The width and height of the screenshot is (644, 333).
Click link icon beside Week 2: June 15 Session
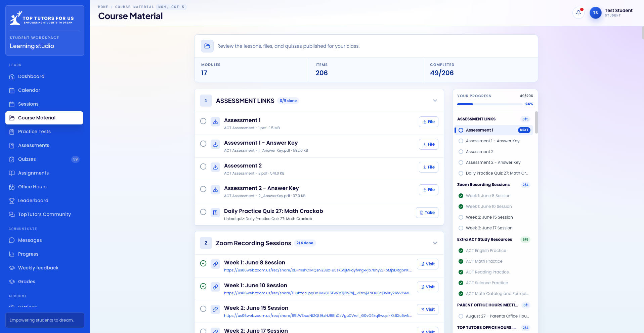215,309
